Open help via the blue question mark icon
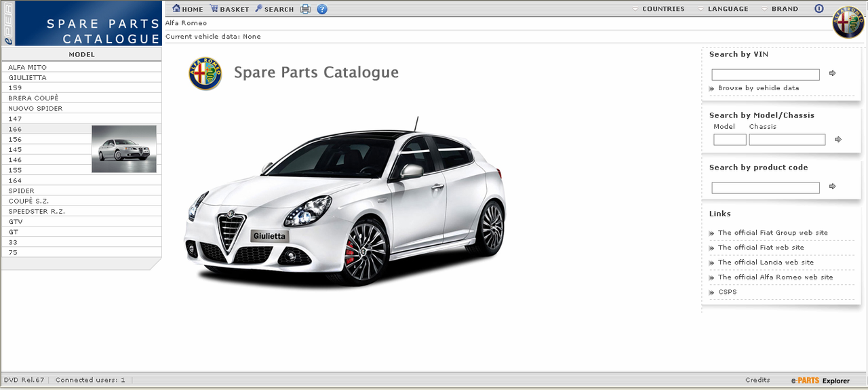Viewport: 868px width, 390px height. pos(322,9)
